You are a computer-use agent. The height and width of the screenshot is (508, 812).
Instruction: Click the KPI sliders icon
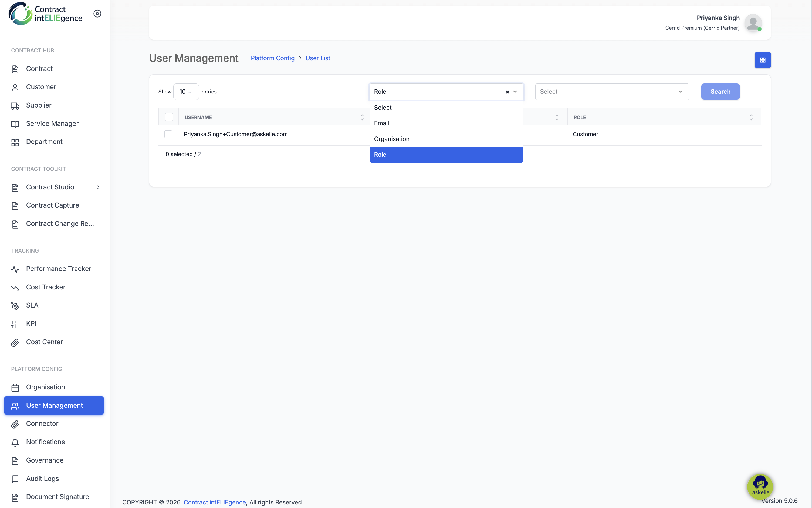pyautogui.click(x=15, y=324)
